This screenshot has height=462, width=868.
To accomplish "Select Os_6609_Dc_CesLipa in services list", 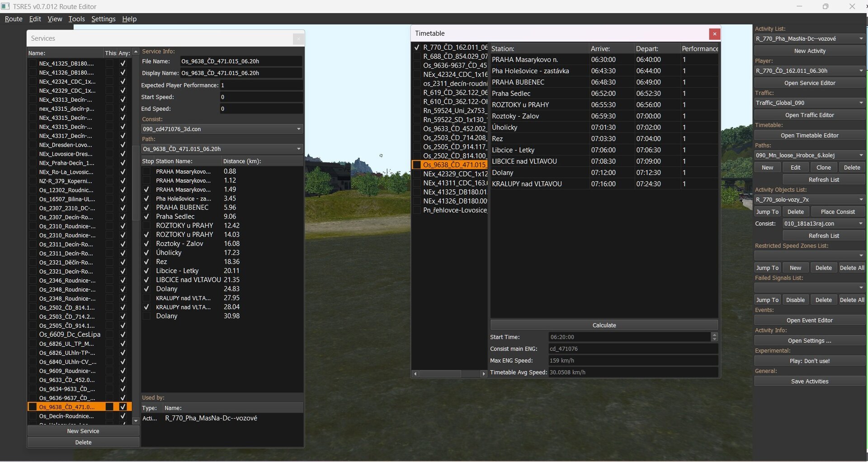I will pos(70,335).
